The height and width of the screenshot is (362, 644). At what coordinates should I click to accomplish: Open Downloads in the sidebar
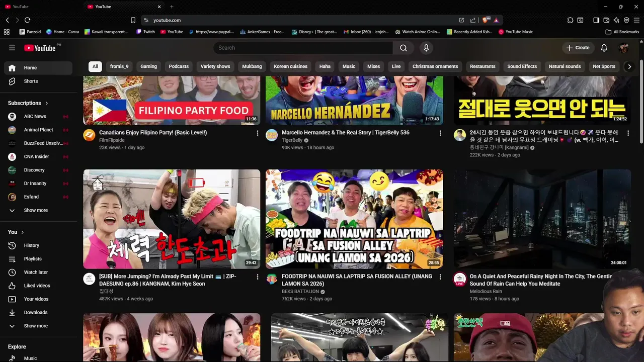39,312
